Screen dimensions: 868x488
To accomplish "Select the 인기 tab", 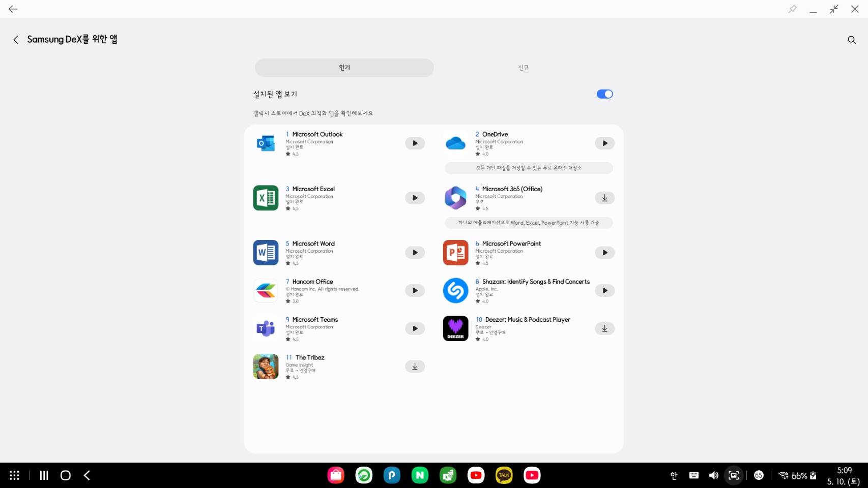I will [344, 68].
